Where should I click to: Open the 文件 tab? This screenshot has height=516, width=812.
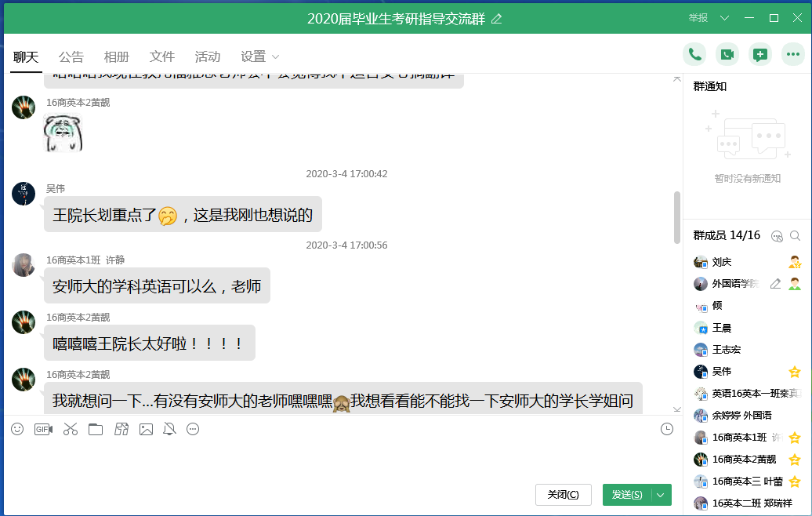click(x=161, y=56)
